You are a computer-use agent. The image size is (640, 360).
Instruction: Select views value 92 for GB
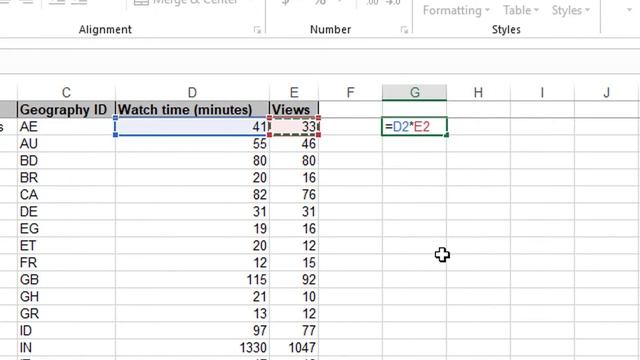click(294, 280)
